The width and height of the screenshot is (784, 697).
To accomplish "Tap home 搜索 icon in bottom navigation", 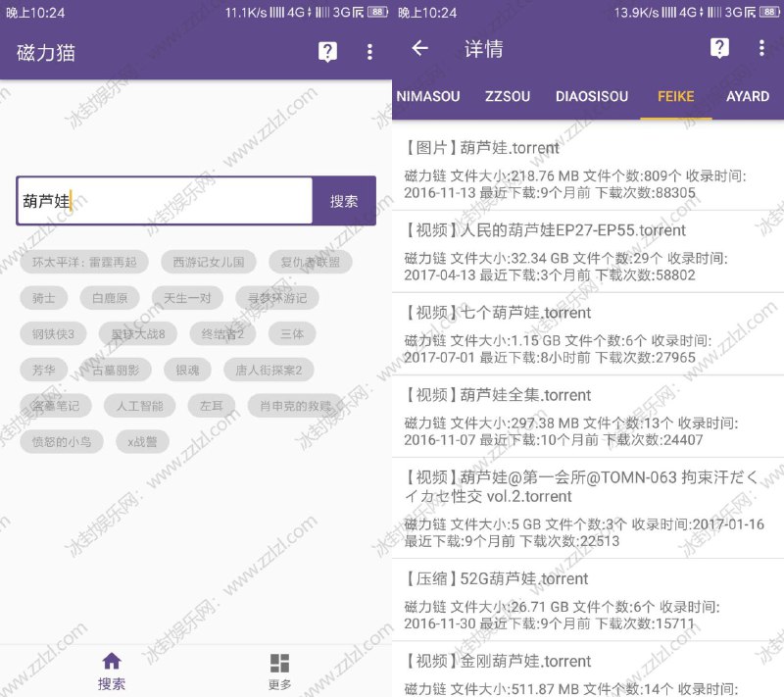I will click(112, 661).
